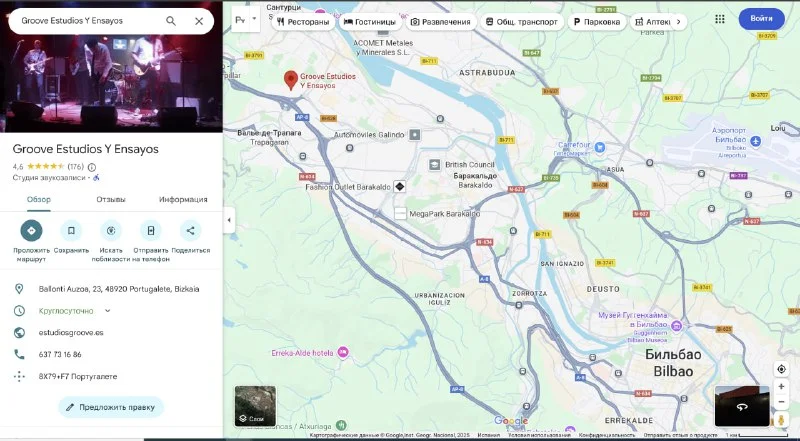Click the Искать поблизости icon
Screen dimensions: 800x441
111,231
